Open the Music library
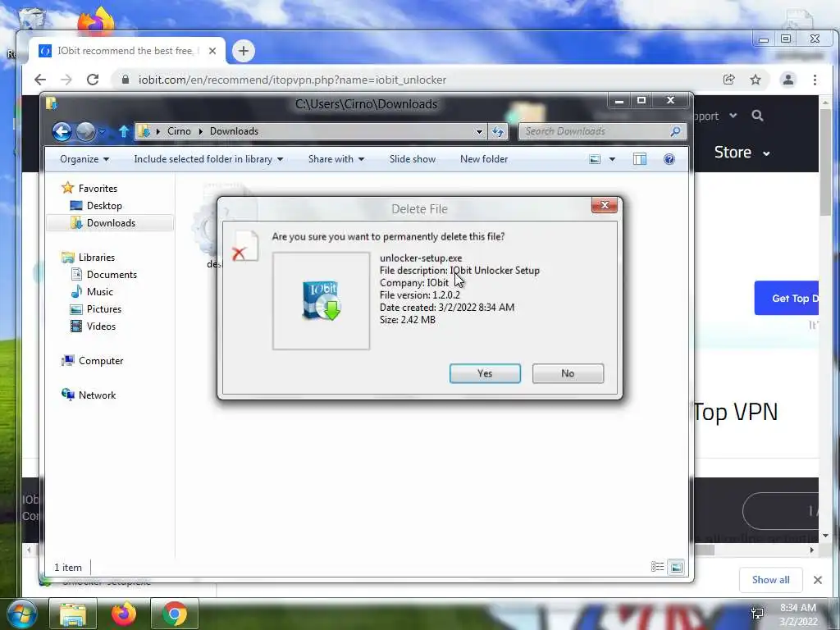Viewport: 840px width, 630px height. tap(99, 292)
